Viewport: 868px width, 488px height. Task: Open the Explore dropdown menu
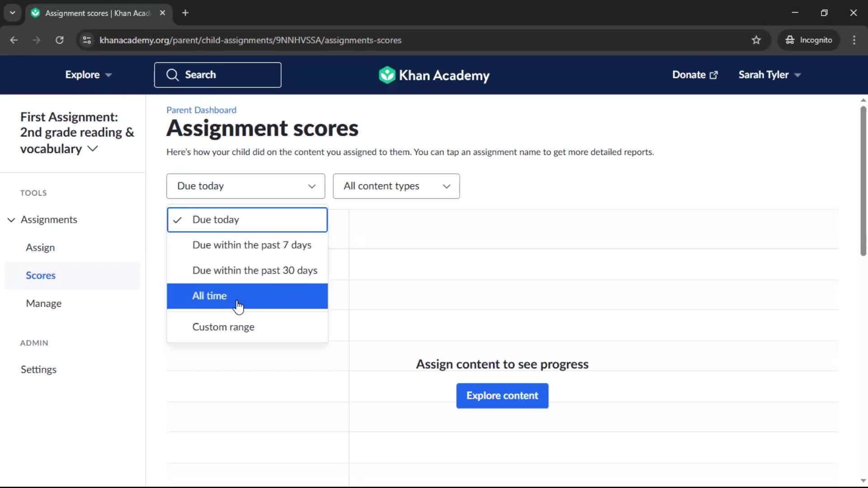point(88,75)
